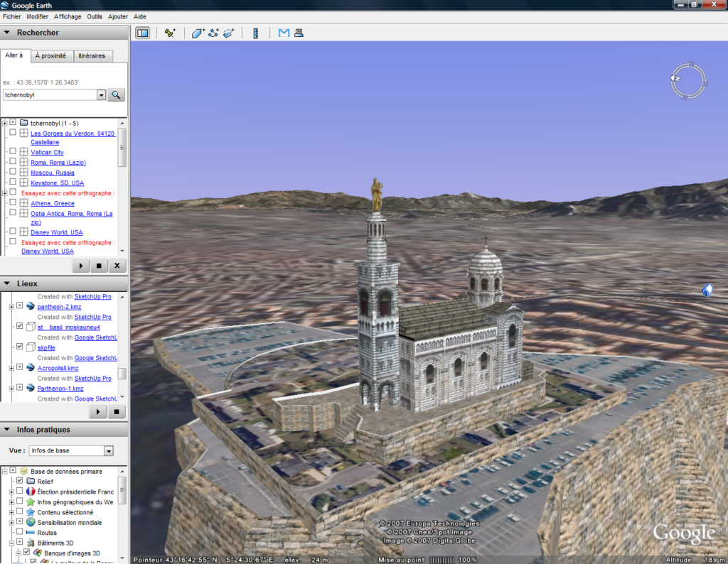The height and width of the screenshot is (564, 728).
Task: Enable the Routes layer checkbox
Action: pyautogui.click(x=19, y=531)
